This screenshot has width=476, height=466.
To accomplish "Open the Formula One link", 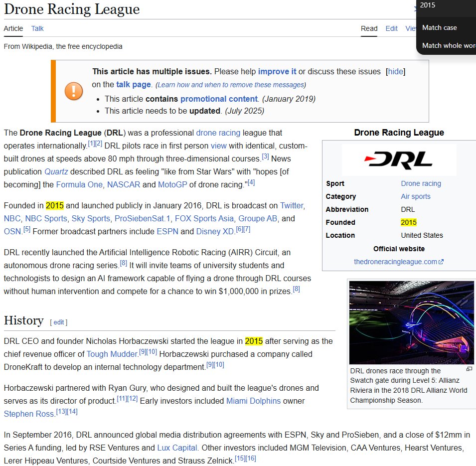I will coord(79,184).
